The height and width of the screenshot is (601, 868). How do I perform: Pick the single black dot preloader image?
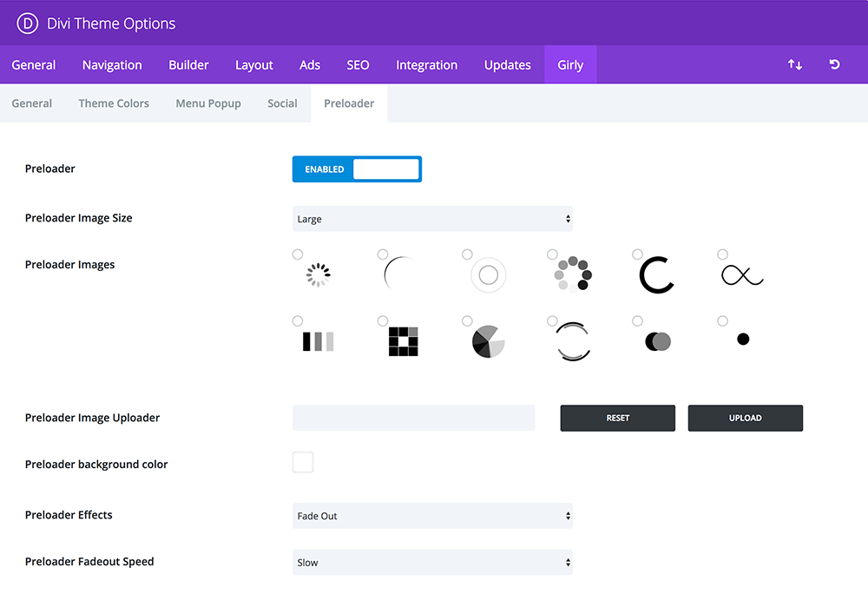coord(743,339)
